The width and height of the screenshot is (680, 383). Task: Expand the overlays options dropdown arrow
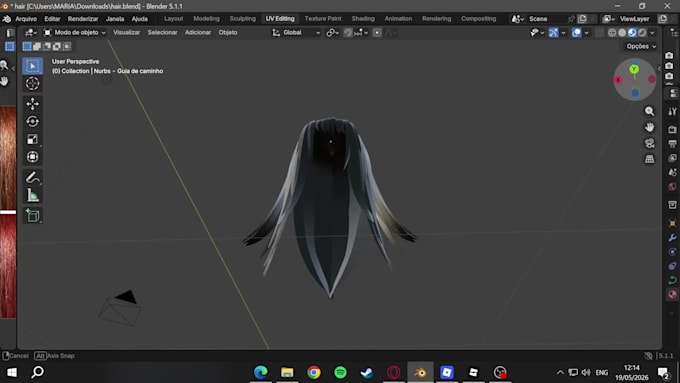[x=586, y=33]
